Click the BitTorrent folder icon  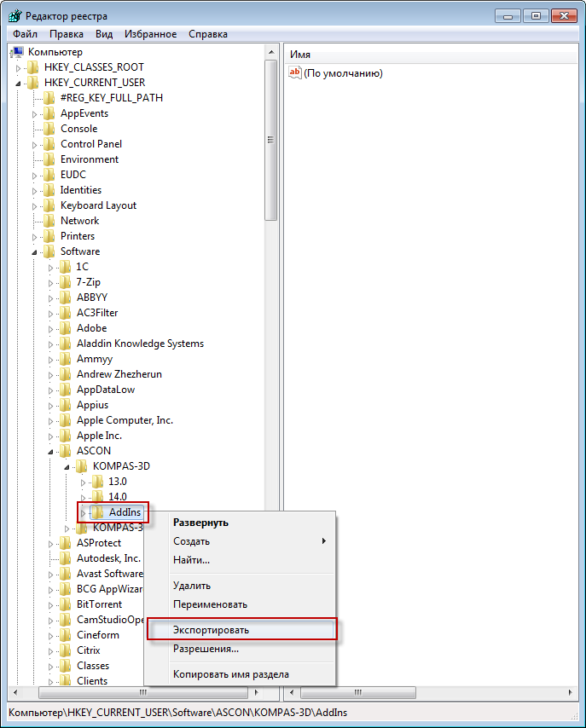66,604
